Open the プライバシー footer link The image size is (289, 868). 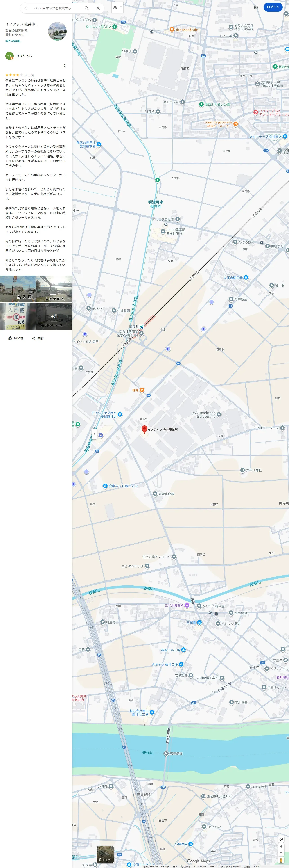(x=200, y=866)
